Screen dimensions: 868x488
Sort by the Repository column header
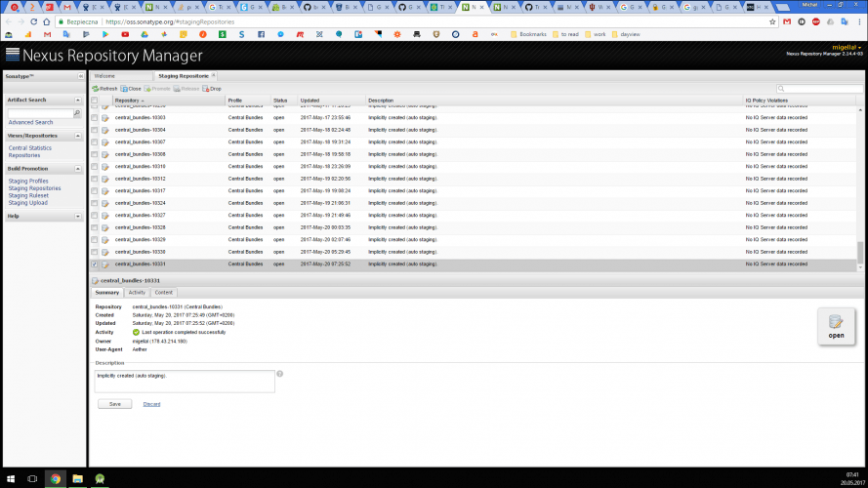(x=169, y=101)
